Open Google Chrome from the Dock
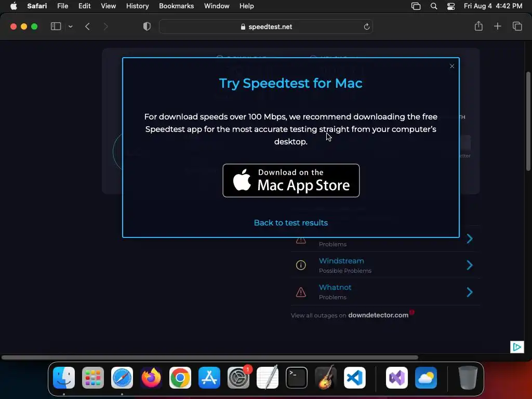Image resolution: width=532 pixels, height=399 pixels. (x=180, y=378)
